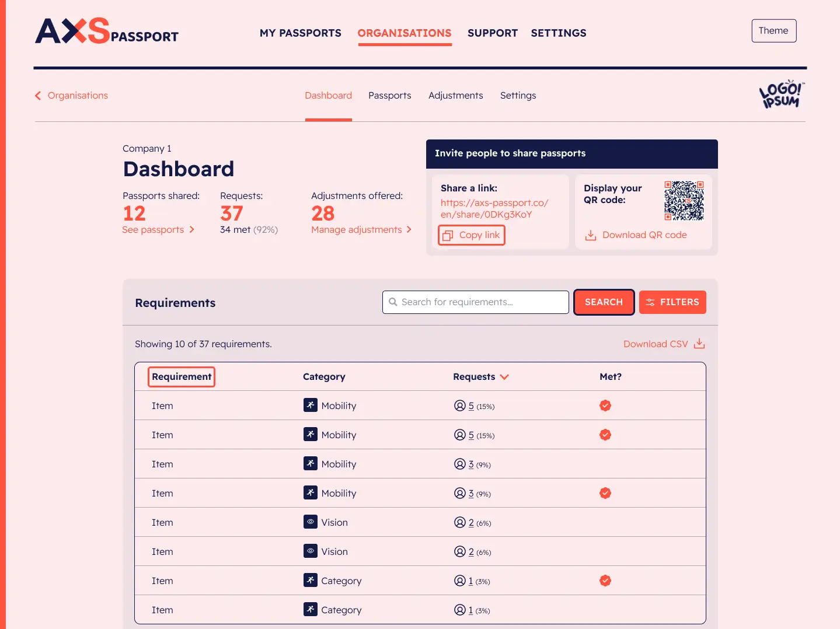The width and height of the screenshot is (840, 629).
Task: Click the Theme button
Action: pos(773,31)
